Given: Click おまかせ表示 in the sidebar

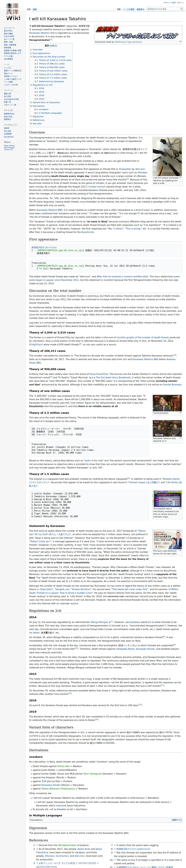Looking at the screenshot, I should pyautogui.click(x=9, y=36).
